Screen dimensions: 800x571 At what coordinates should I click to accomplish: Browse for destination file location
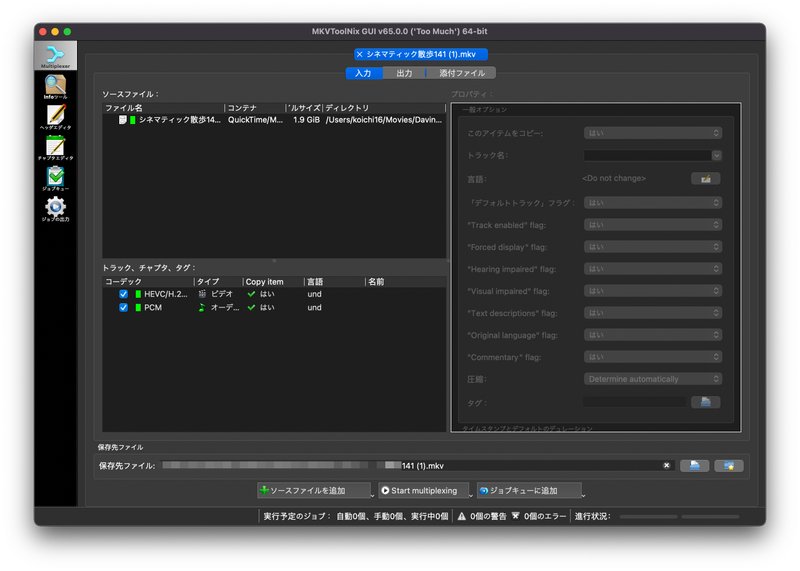click(694, 465)
